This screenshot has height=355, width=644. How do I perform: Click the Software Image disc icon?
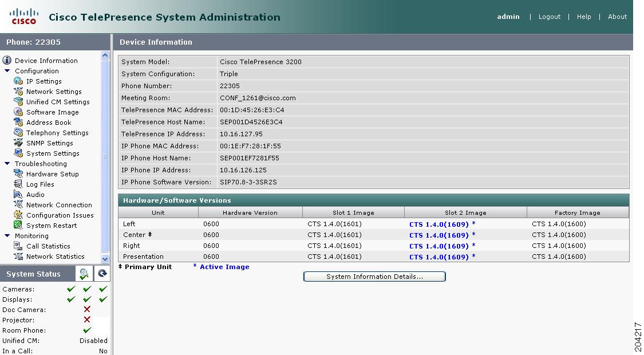coord(18,112)
